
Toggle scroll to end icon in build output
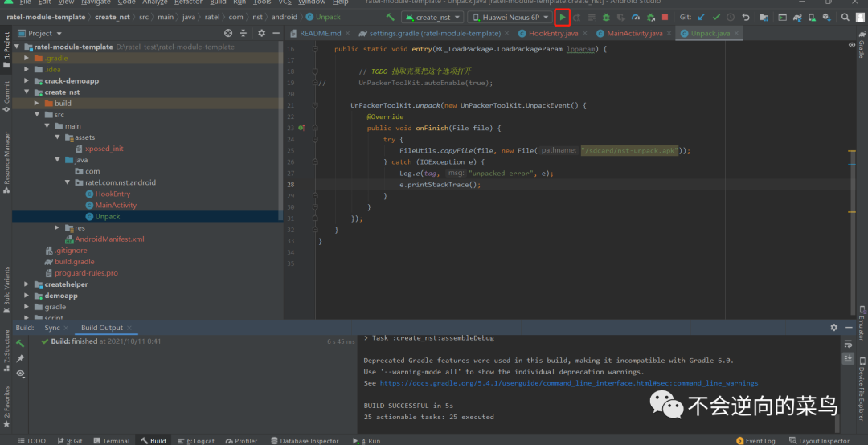[x=848, y=359]
